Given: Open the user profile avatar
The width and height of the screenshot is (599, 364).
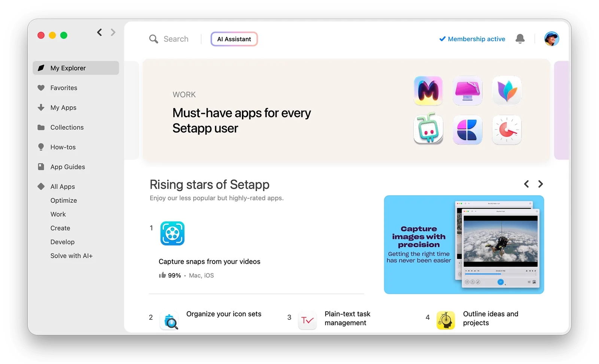Looking at the screenshot, I should (x=551, y=39).
